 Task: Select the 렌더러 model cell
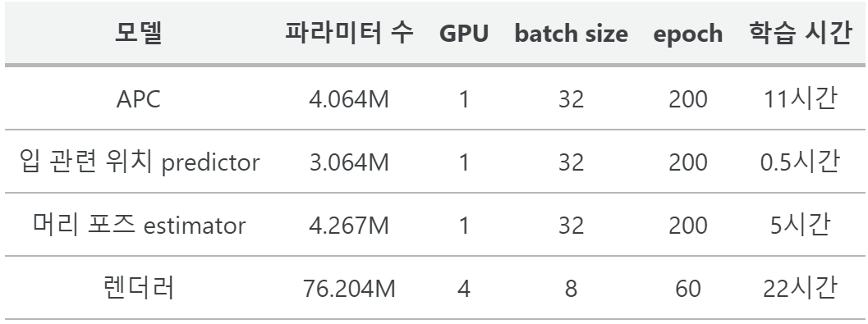pyautogui.click(x=139, y=288)
